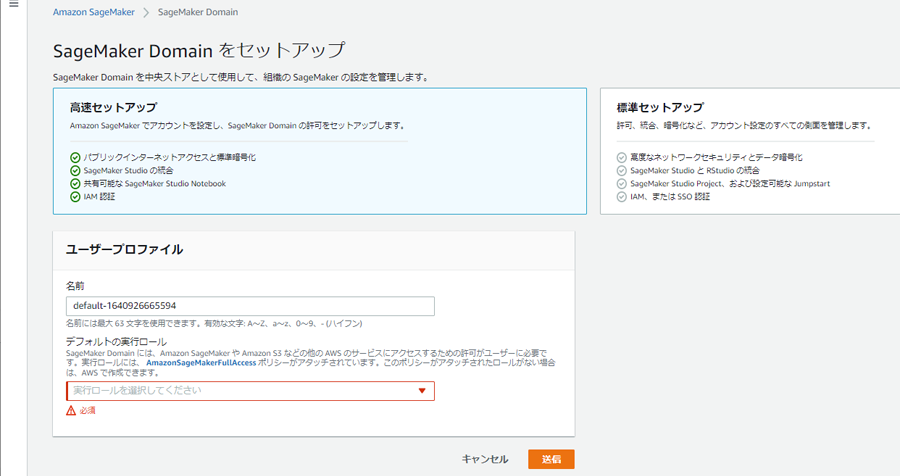Image resolution: width=900 pixels, height=476 pixels.
Task: Open the 実行ロールを選択してください dropdown
Action: (250, 391)
